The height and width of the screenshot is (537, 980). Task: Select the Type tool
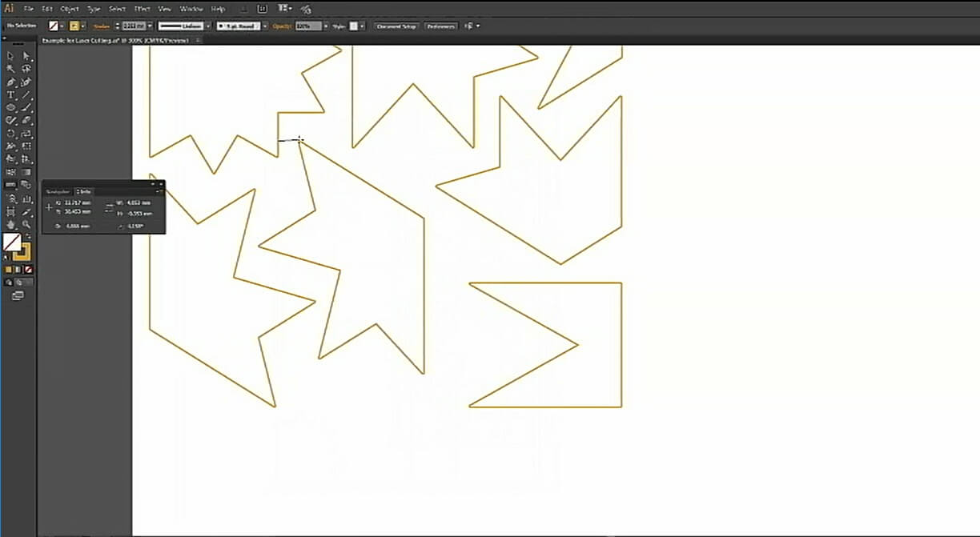(x=11, y=94)
